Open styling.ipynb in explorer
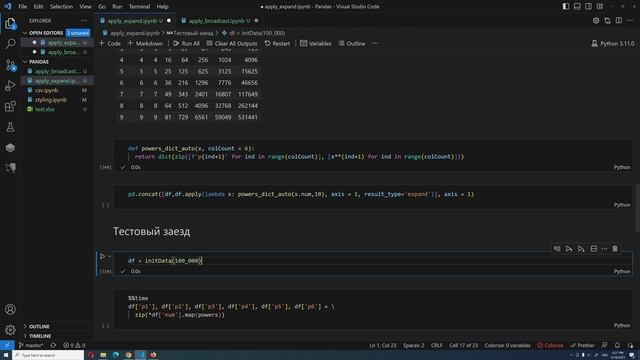 point(51,100)
